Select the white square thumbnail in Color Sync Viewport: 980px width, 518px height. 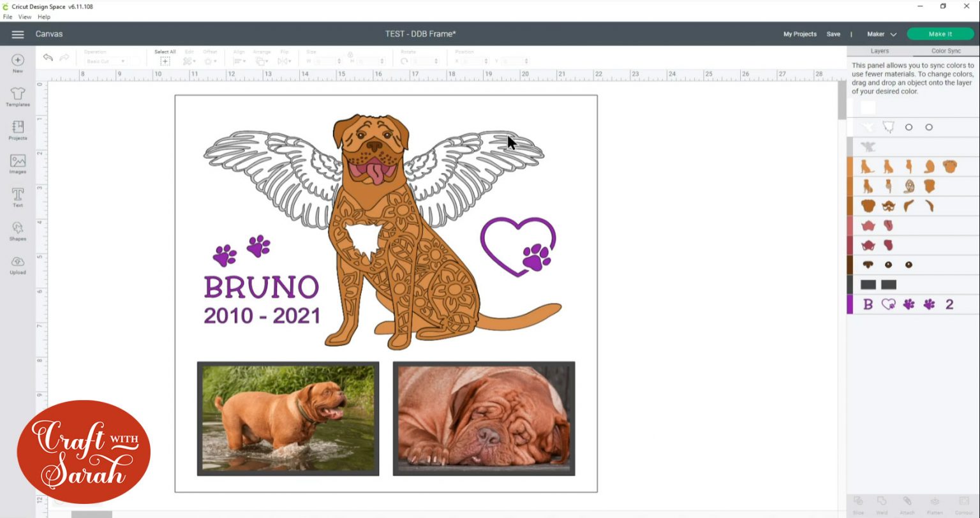click(x=868, y=108)
